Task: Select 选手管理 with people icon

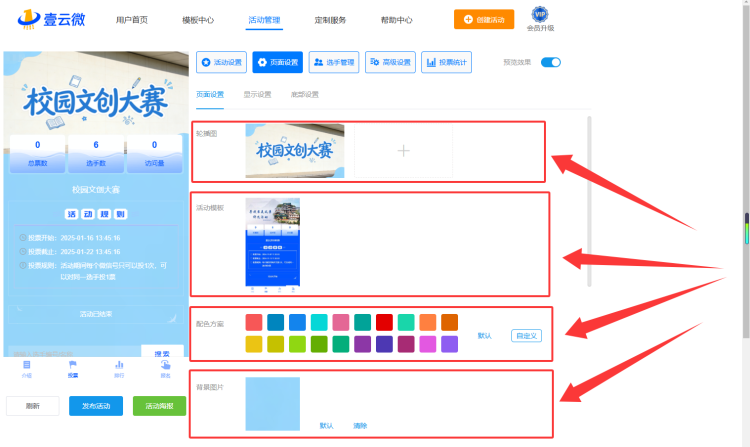Action: click(x=334, y=62)
